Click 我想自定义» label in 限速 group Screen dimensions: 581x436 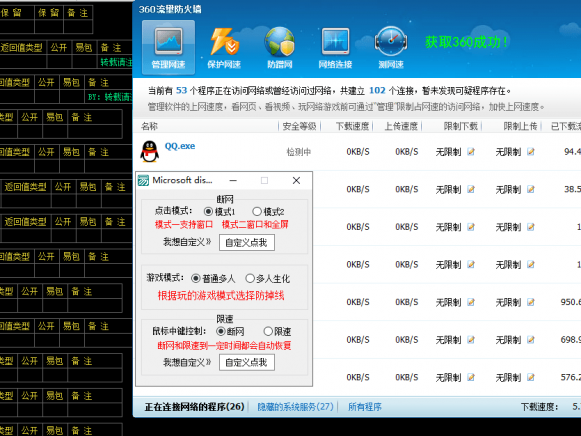(x=187, y=362)
